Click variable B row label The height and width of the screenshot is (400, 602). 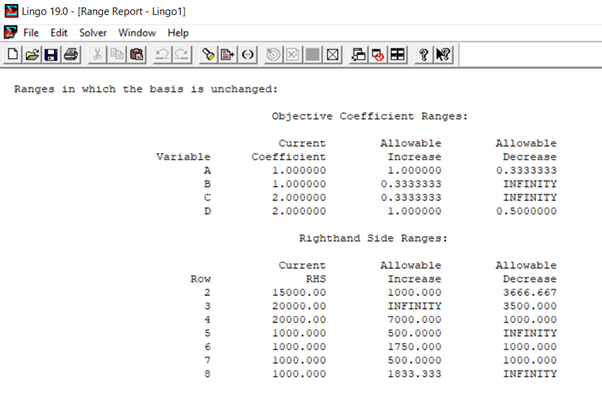tap(207, 184)
